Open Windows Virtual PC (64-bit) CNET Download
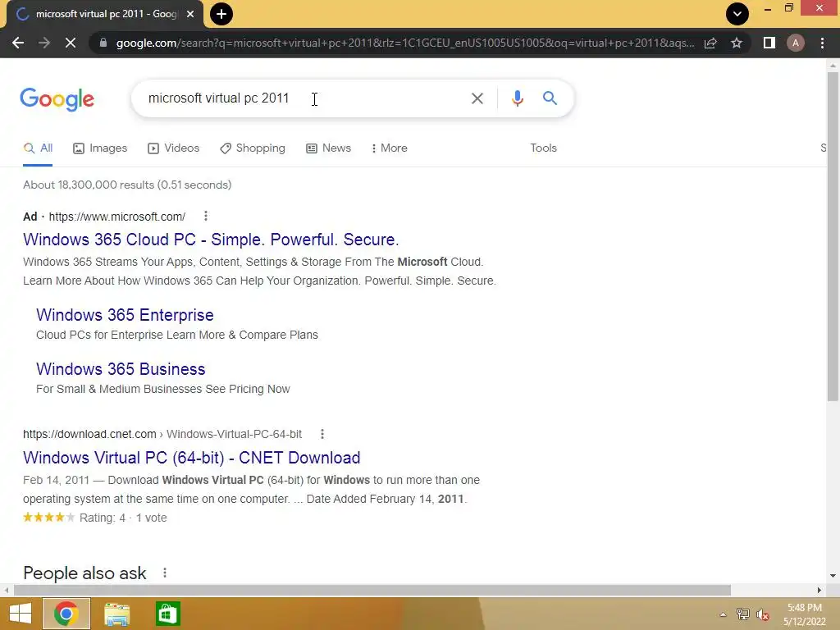The image size is (840, 630). click(x=192, y=458)
